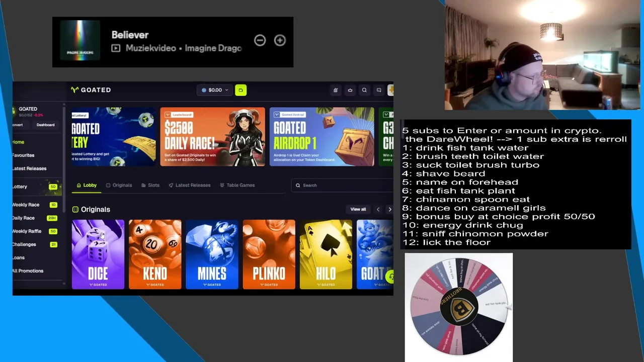Click the dare wheel graphic
The image size is (644, 362).
tap(459, 306)
